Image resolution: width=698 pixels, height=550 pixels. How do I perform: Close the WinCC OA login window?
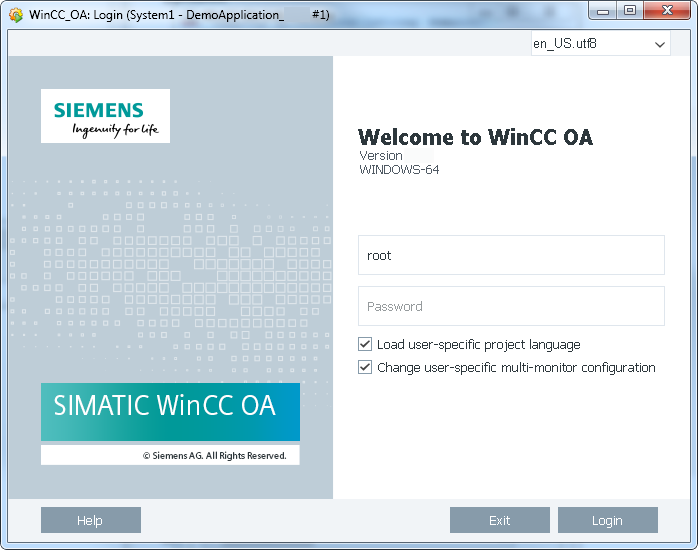[x=666, y=11]
